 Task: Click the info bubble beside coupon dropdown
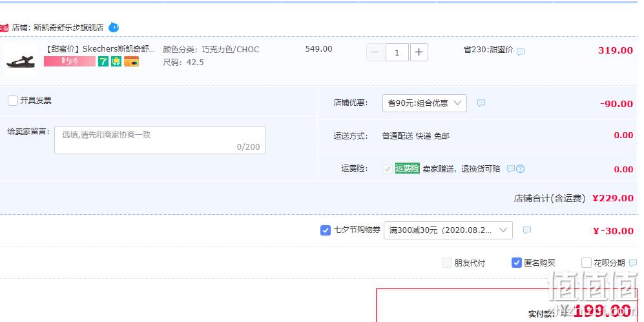pos(527,230)
